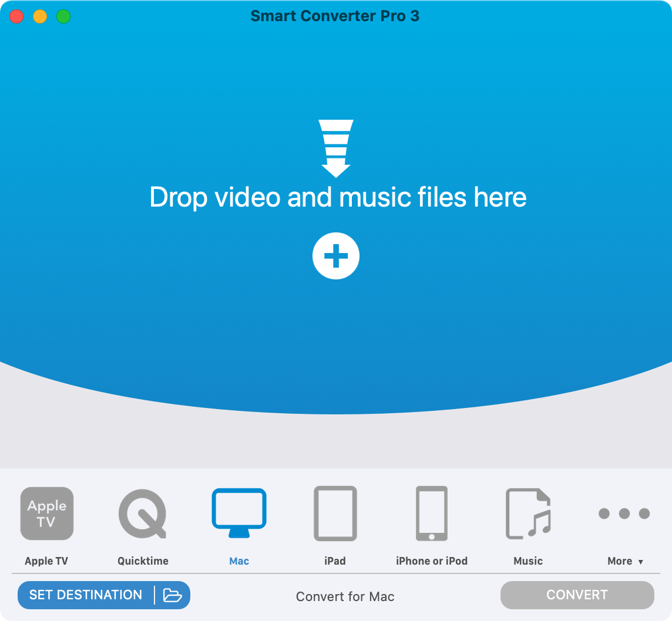Click the downward drop arrow graphic
The height and width of the screenshot is (621, 672).
336,148
